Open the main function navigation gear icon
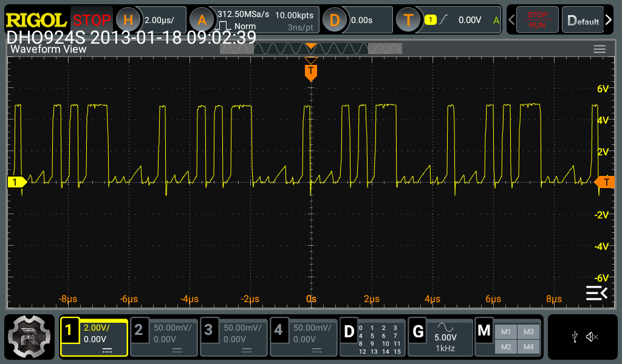622x364 pixels. point(29,337)
